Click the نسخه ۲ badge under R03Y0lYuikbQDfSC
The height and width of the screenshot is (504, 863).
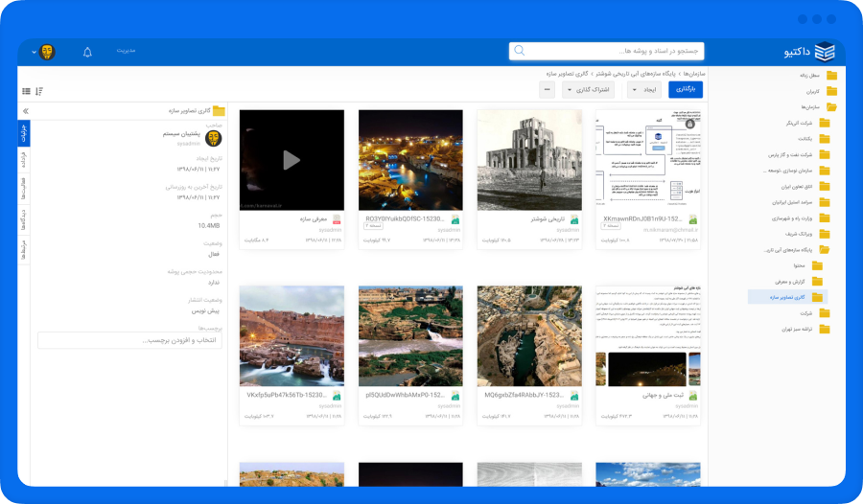point(373,226)
